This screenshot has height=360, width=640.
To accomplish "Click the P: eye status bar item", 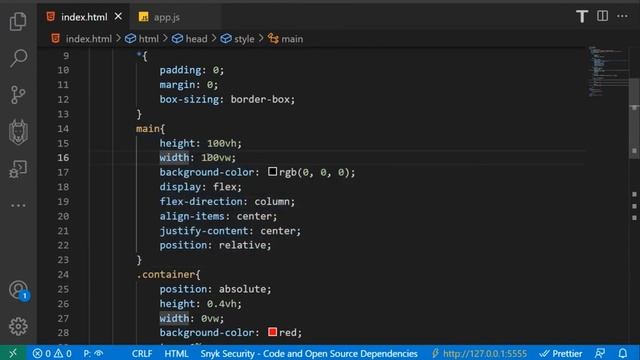I will [x=93, y=353].
